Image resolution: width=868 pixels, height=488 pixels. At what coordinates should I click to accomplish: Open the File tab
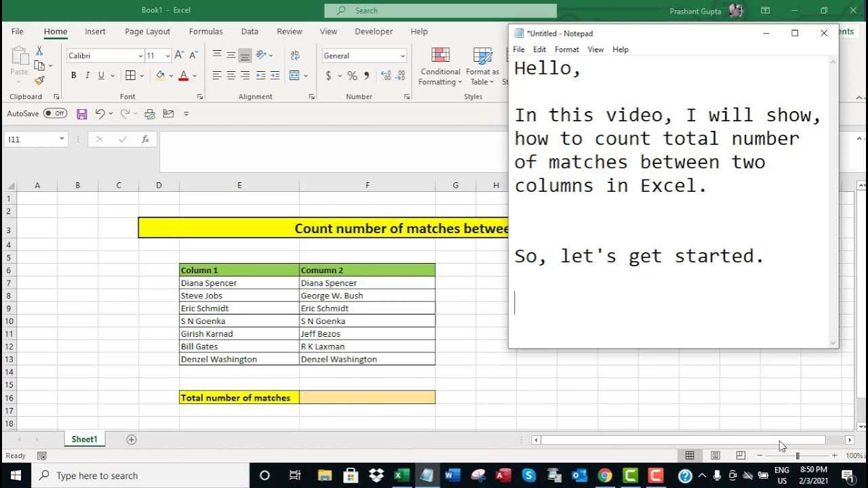tap(18, 31)
